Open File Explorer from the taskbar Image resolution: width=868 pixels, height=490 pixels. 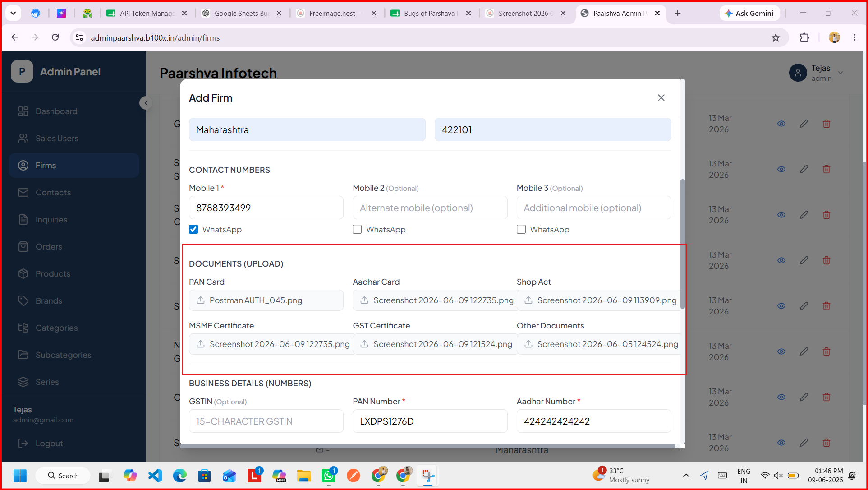(304, 476)
